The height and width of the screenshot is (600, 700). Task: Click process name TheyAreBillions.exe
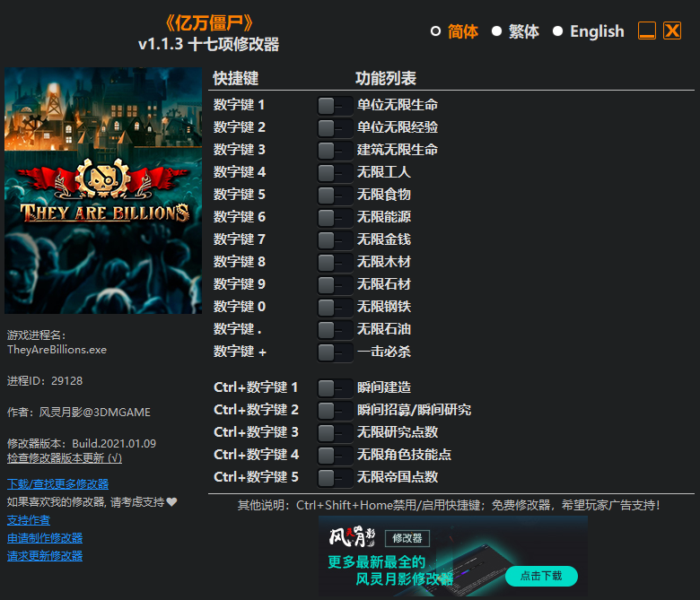pos(57,350)
